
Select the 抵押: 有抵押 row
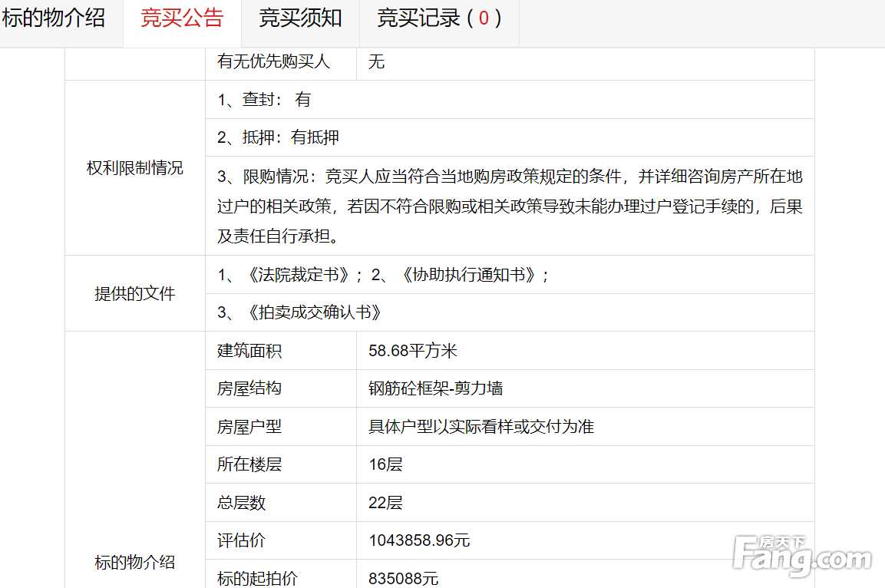(278, 138)
